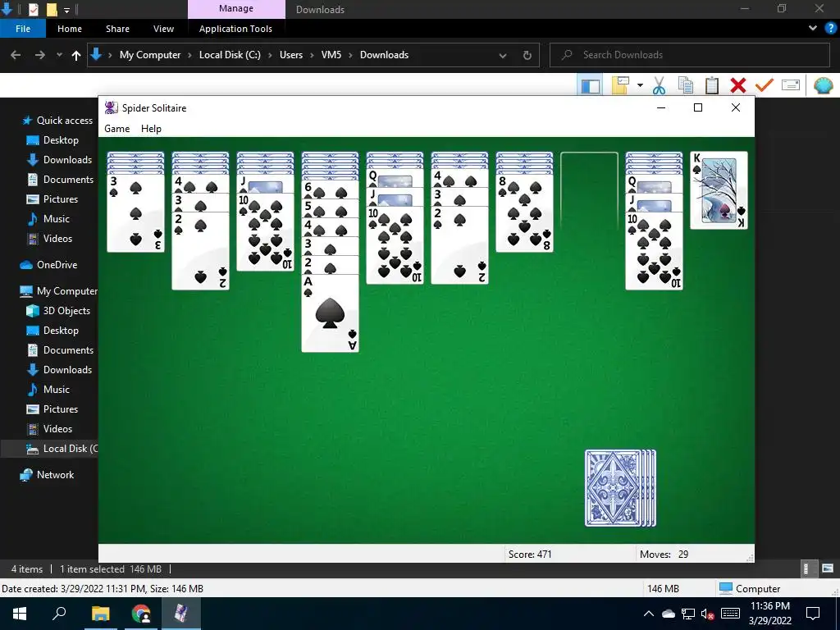This screenshot has width=840, height=630.
Task: Deal new cards from the stock pile
Action: (x=620, y=488)
